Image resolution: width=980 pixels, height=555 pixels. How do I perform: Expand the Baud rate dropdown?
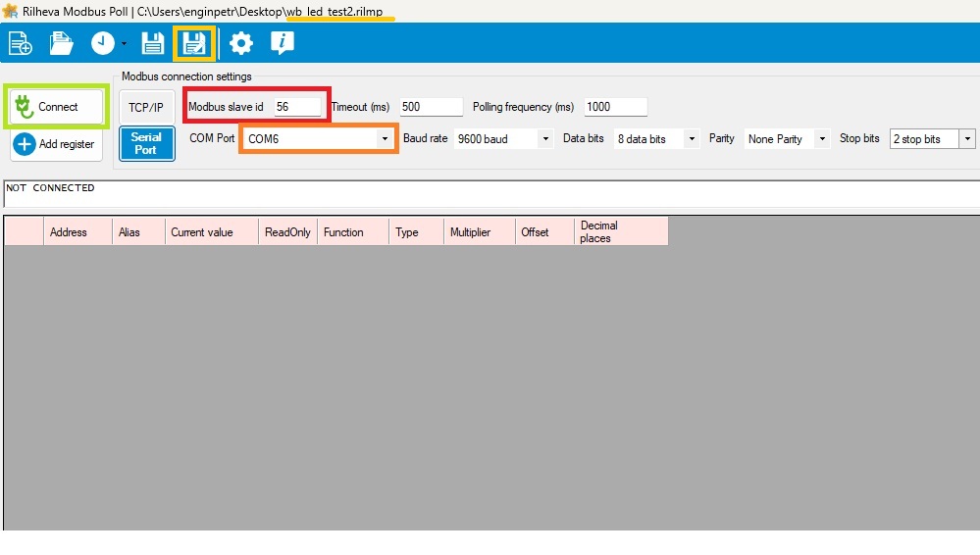click(x=545, y=139)
